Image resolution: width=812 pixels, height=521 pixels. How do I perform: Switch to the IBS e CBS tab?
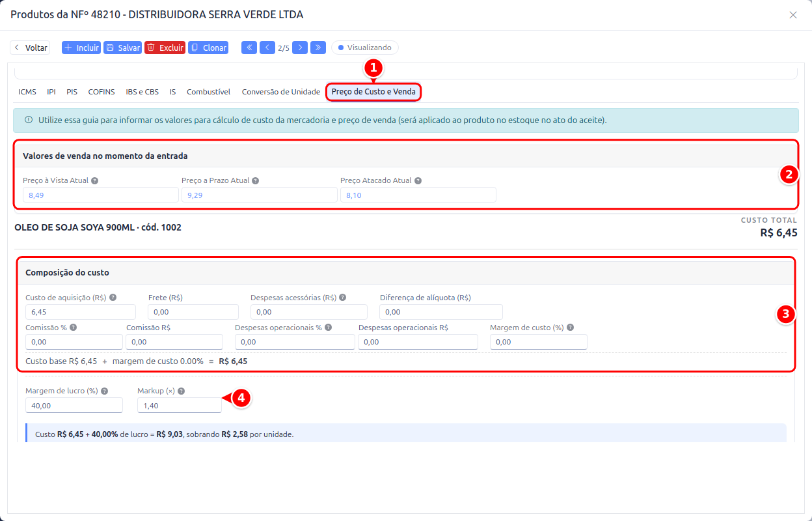pyautogui.click(x=142, y=92)
